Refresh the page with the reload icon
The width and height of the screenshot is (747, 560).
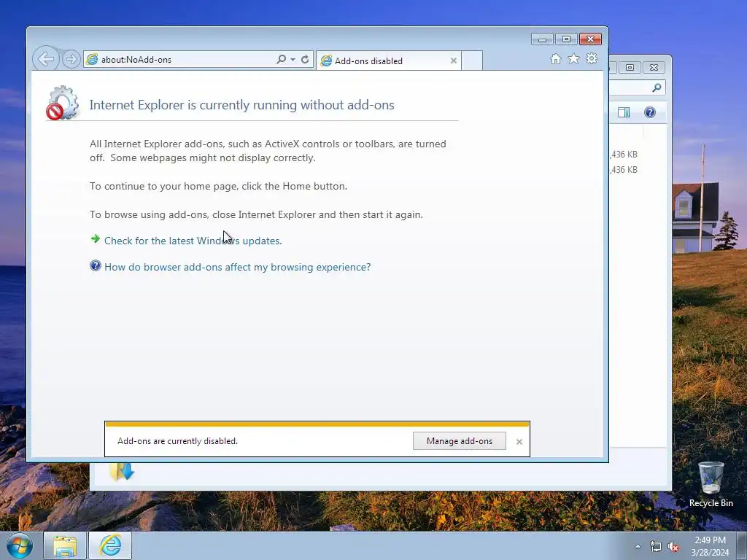click(305, 59)
